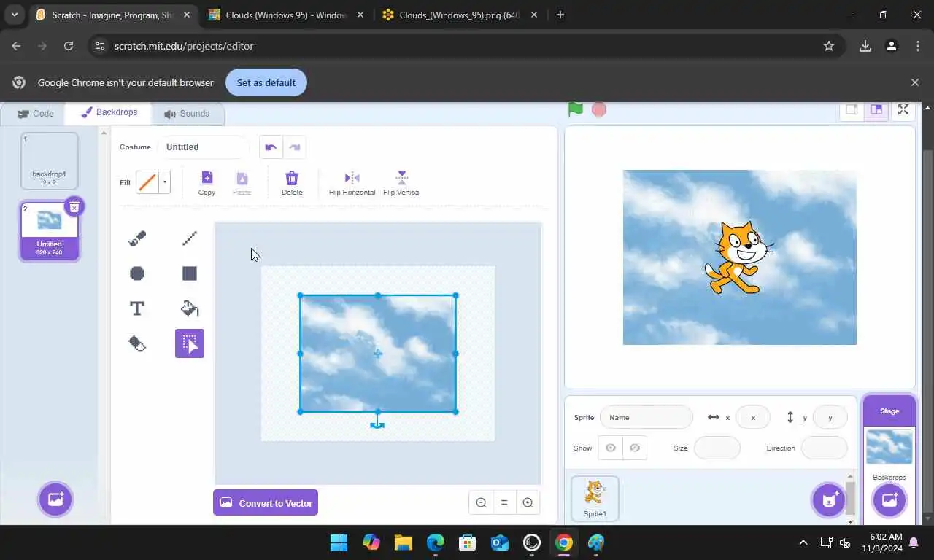
Task: Undo the last paint action
Action: point(271,147)
